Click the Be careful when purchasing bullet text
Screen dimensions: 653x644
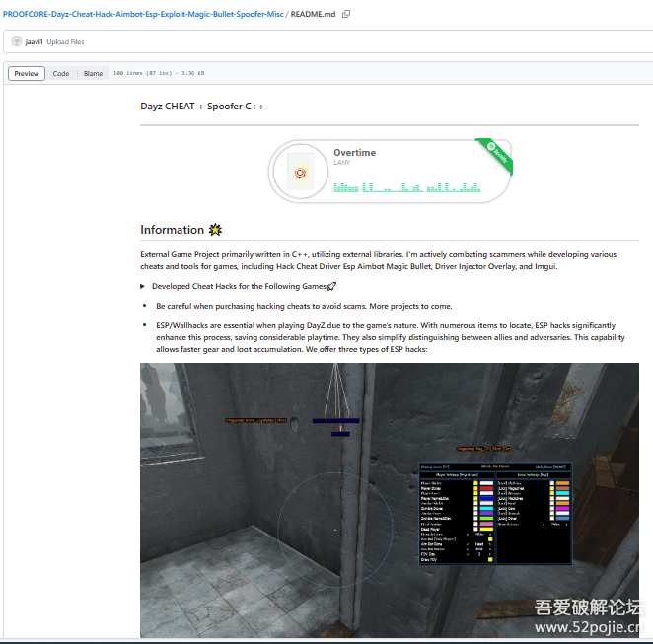coord(304,306)
